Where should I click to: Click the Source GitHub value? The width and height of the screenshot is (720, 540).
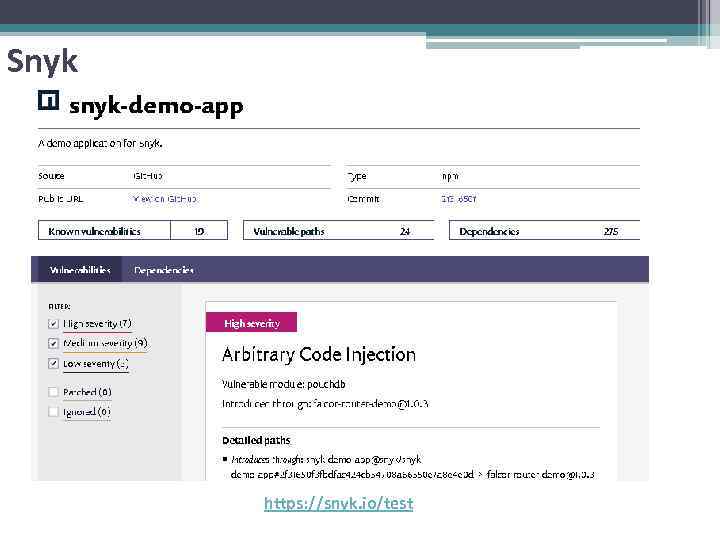point(148,176)
